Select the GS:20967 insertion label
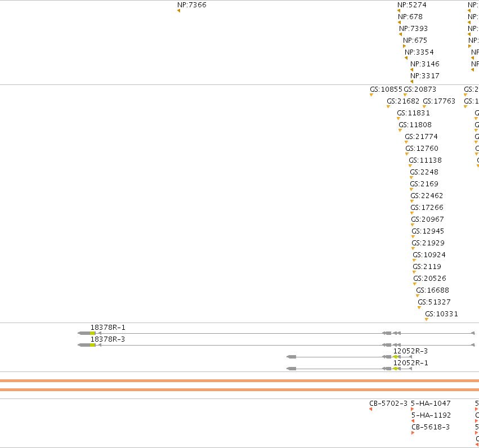Screen dimensions: 479x448 [427, 219]
